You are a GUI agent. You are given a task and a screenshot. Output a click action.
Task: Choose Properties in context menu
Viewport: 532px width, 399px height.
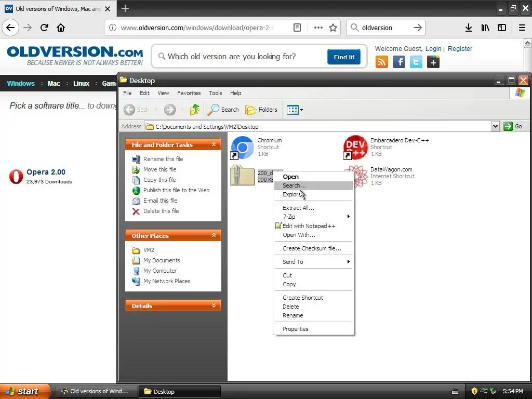point(313,329)
